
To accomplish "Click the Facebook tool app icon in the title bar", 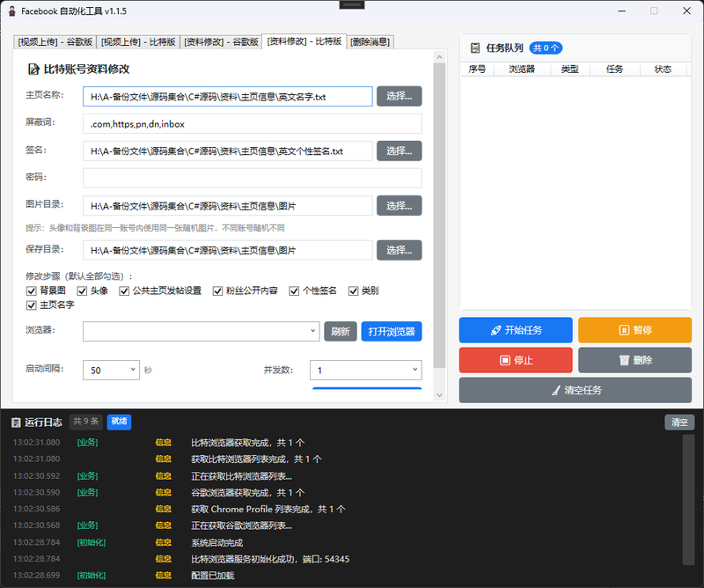I will point(12,11).
